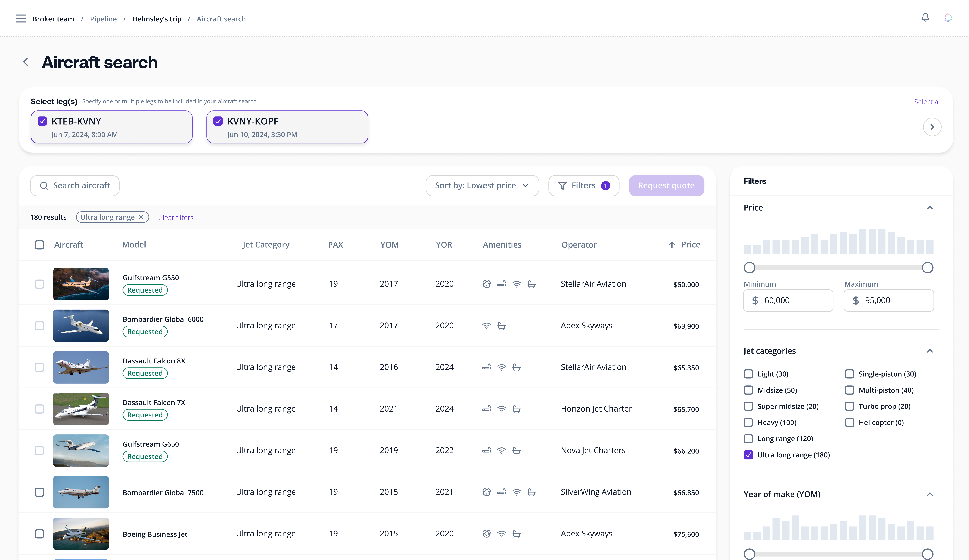
Task: Click the Minimum price input 60,000
Action: (788, 301)
